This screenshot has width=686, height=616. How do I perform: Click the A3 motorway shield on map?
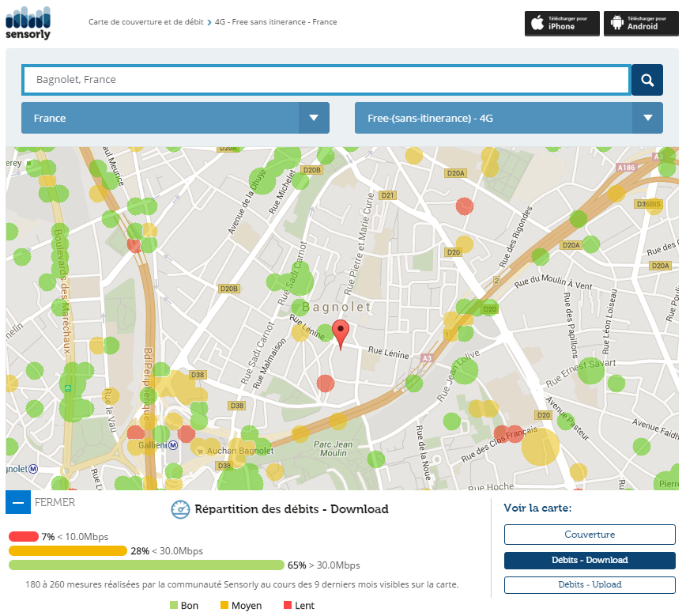pyautogui.click(x=427, y=357)
